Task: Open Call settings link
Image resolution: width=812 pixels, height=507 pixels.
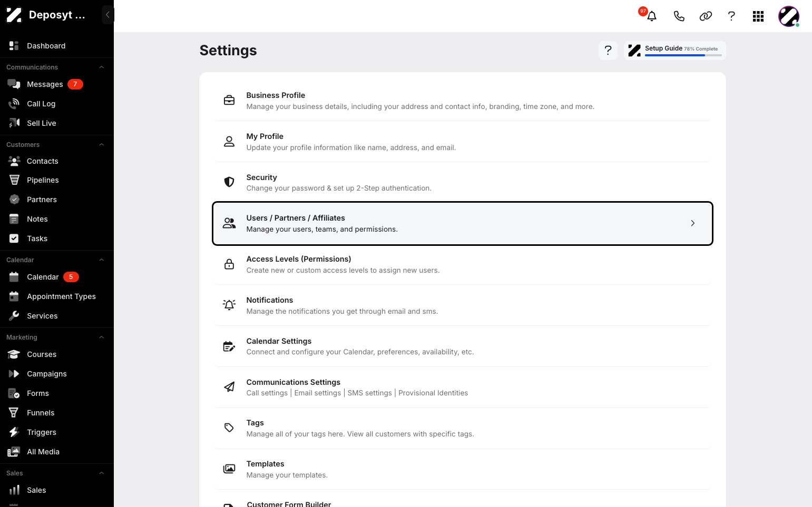Action: [267, 393]
